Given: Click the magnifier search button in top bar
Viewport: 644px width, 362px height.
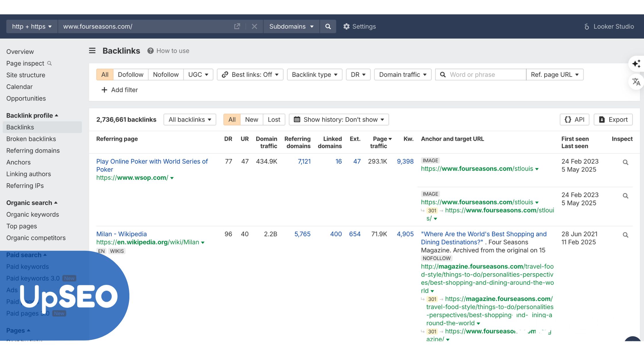Looking at the screenshot, I should [328, 26].
